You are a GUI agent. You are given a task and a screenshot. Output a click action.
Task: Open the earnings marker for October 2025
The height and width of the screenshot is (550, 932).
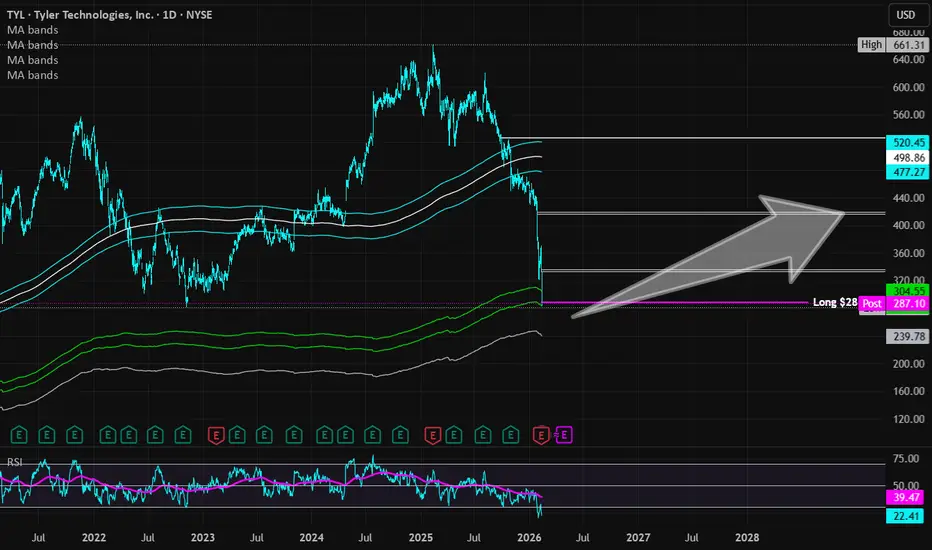[511, 435]
